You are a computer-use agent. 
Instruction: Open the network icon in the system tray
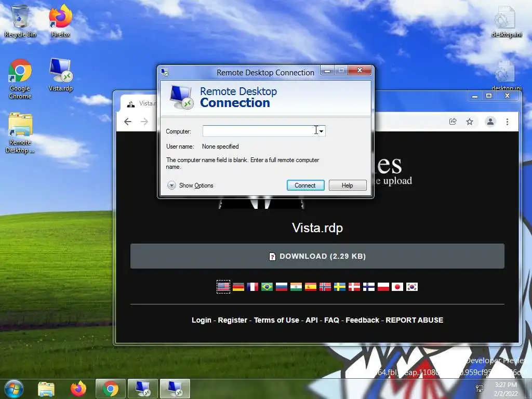pyautogui.click(x=480, y=389)
